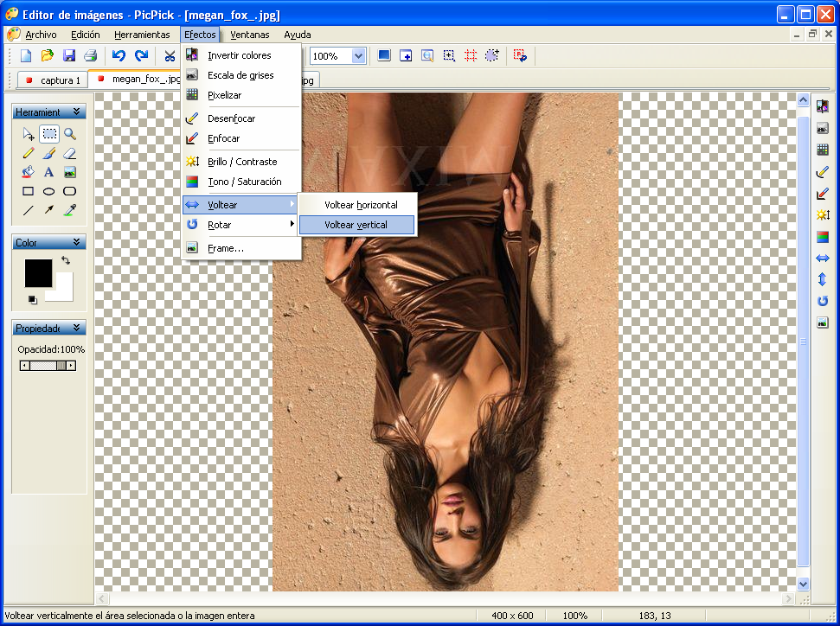Select the Text tool
Screen dimensions: 840x626
[48, 172]
